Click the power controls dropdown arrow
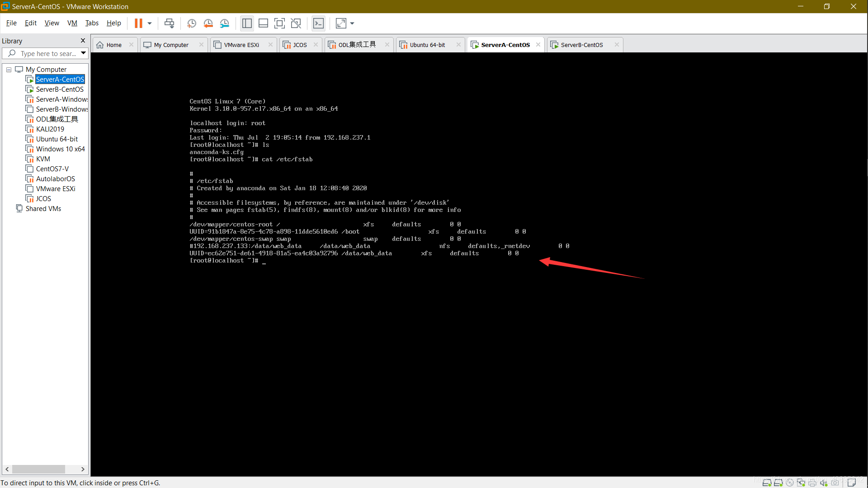The height and width of the screenshot is (488, 868). [150, 23]
